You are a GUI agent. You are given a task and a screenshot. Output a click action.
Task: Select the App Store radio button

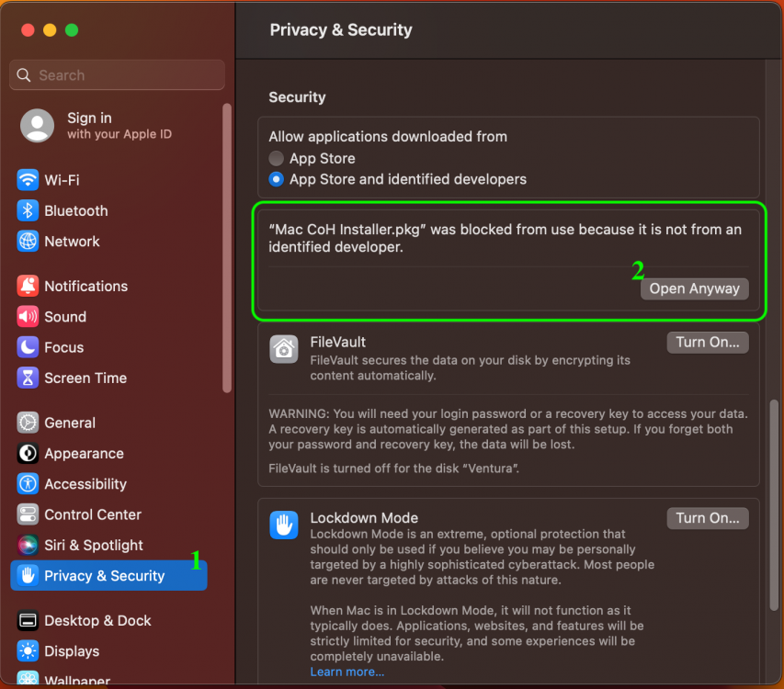tap(276, 158)
